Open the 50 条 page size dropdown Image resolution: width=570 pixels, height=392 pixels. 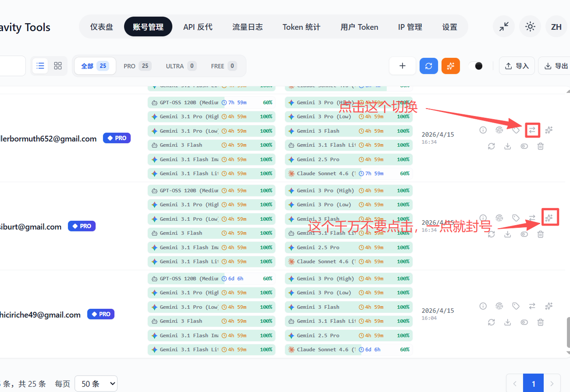coord(96,384)
